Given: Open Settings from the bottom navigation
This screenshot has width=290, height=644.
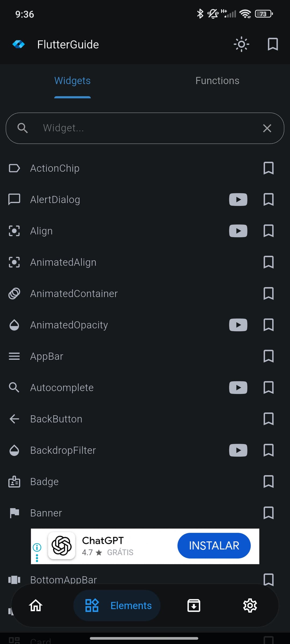Looking at the screenshot, I should 250,605.
